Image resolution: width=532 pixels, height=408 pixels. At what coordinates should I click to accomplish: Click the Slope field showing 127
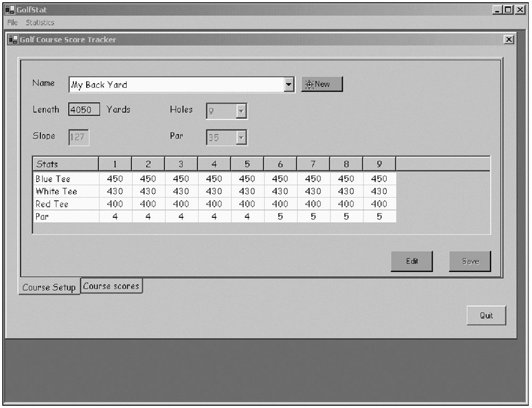(x=79, y=137)
